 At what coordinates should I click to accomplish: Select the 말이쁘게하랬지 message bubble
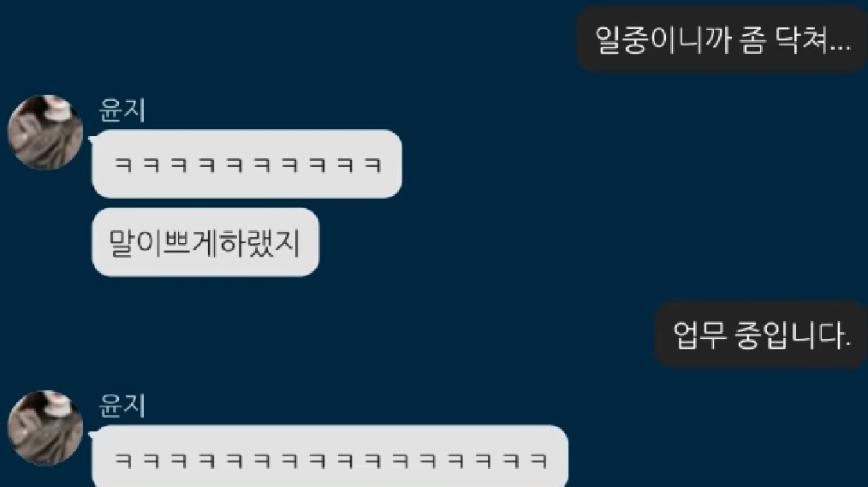(205, 242)
